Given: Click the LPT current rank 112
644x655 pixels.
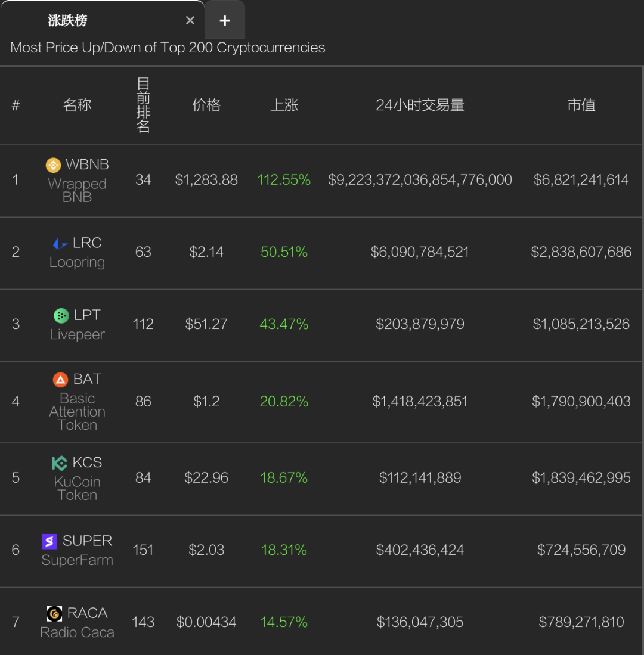Looking at the screenshot, I should coord(143,325).
